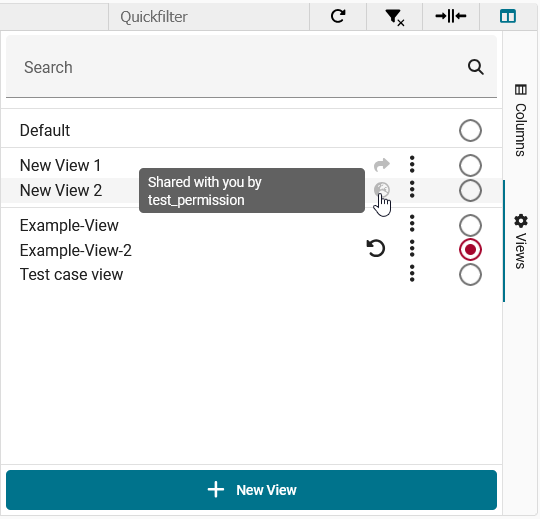
Task: Focus the Quickfilter input field
Action: (209, 17)
